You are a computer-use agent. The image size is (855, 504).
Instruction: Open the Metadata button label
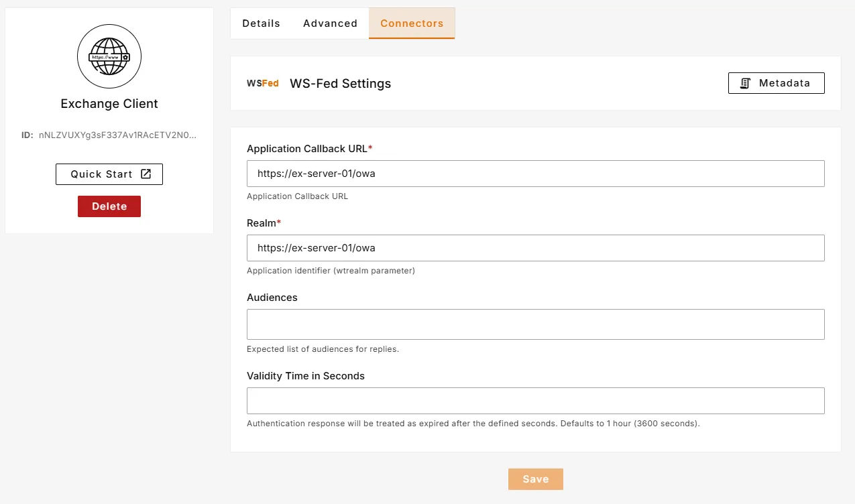coord(784,83)
